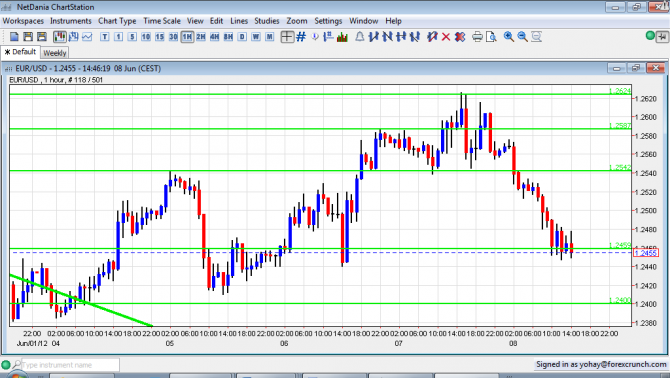This screenshot has width=670, height=378.
Task: Click the green connection status indicator in toolbar
Action: [x=650, y=36]
